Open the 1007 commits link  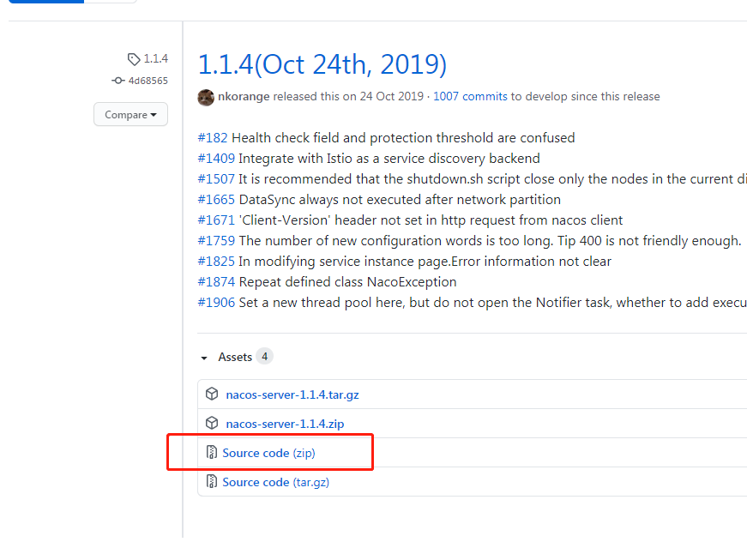point(470,96)
